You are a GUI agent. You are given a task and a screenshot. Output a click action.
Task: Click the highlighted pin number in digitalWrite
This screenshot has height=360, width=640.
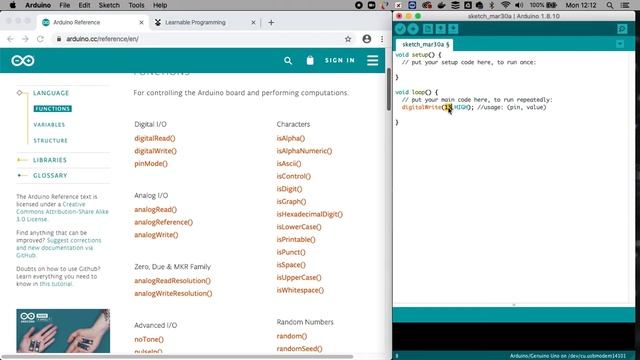pyautogui.click(x=449, y=107)
